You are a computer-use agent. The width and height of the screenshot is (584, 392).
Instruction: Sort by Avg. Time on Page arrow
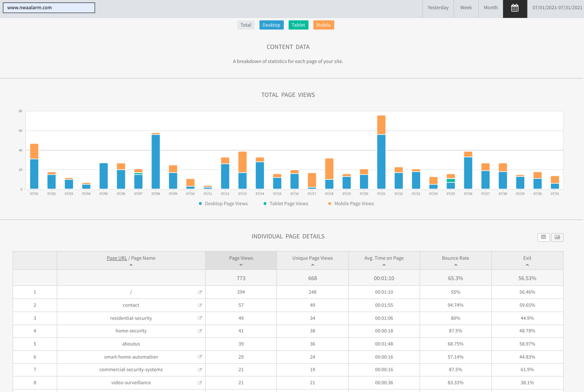(384, 265)
